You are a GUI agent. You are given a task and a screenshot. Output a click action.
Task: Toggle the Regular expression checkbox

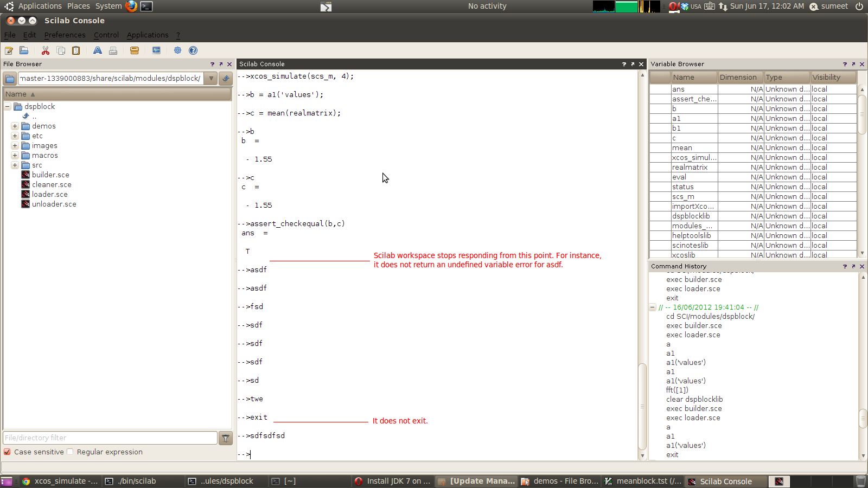point(70,452)
